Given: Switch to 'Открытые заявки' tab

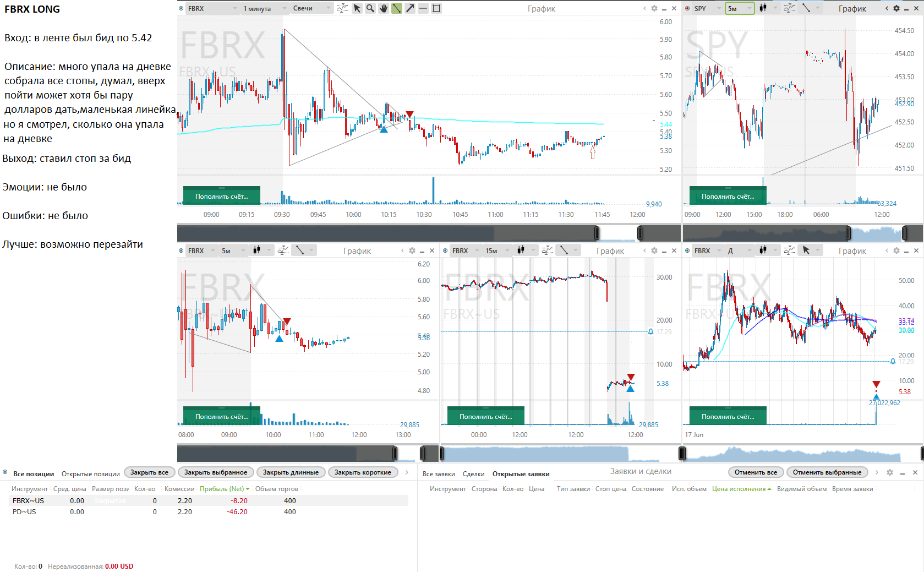Looking at the screenshot, I should coord(521,474).
